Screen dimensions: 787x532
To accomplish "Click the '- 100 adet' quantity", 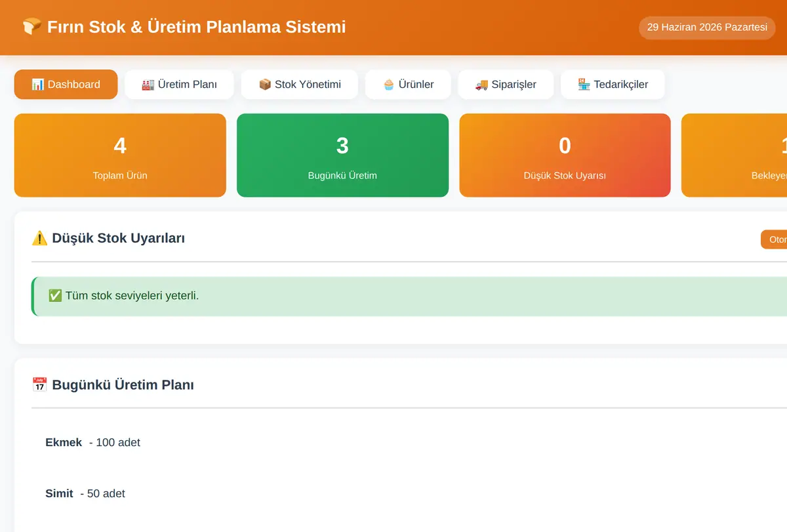I will 115,443.
